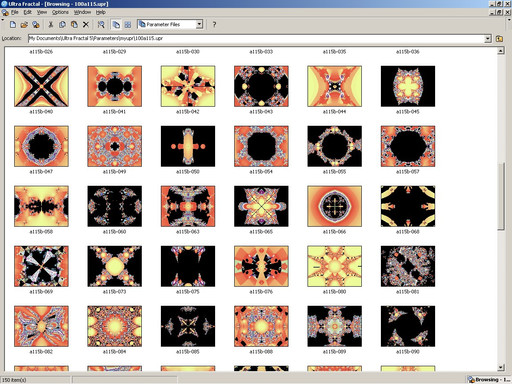Select thumbnail a115b-080
The width and height of the screenshot is (512, 384).
tap(335, 266)
